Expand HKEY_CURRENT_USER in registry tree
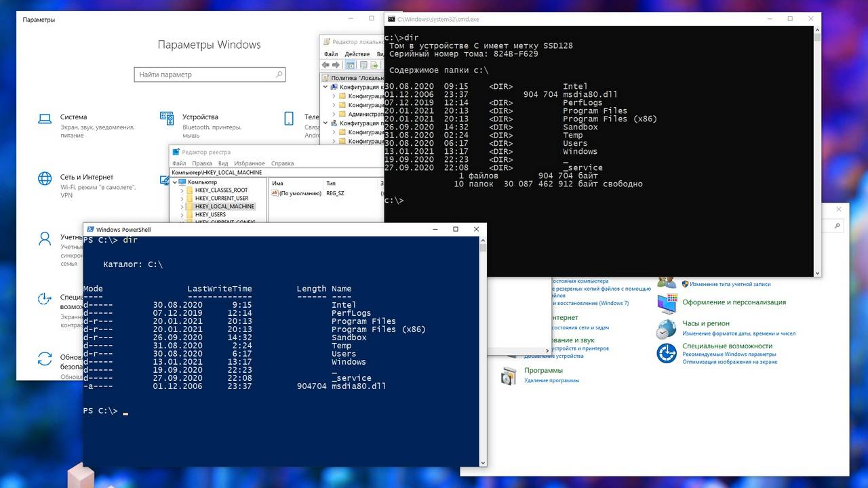The height and width of the screenshot is (488, 868). coord(182,199)
